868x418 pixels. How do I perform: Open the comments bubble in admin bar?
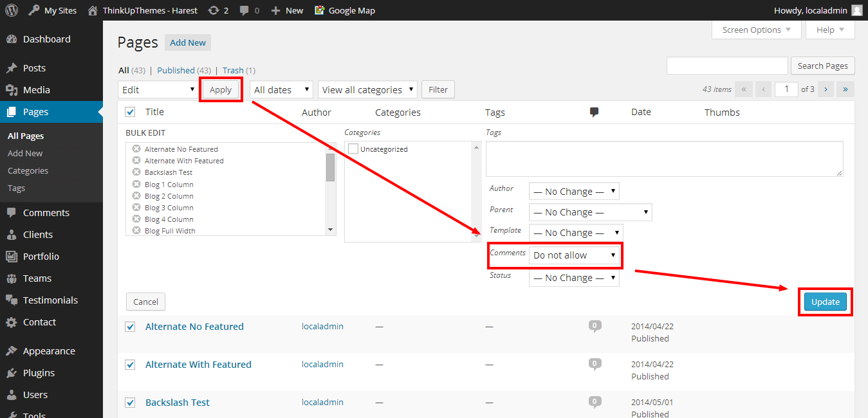(245, 10)
